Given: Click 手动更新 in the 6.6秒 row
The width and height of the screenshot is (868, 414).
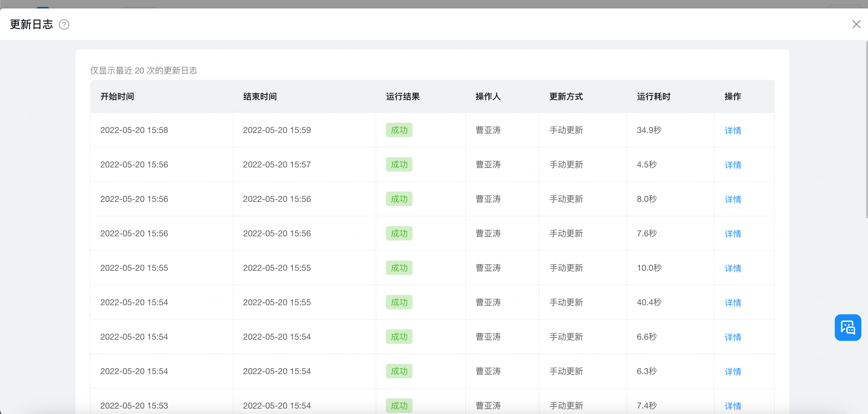Looking at the screenshot, I should click(566, 337).
